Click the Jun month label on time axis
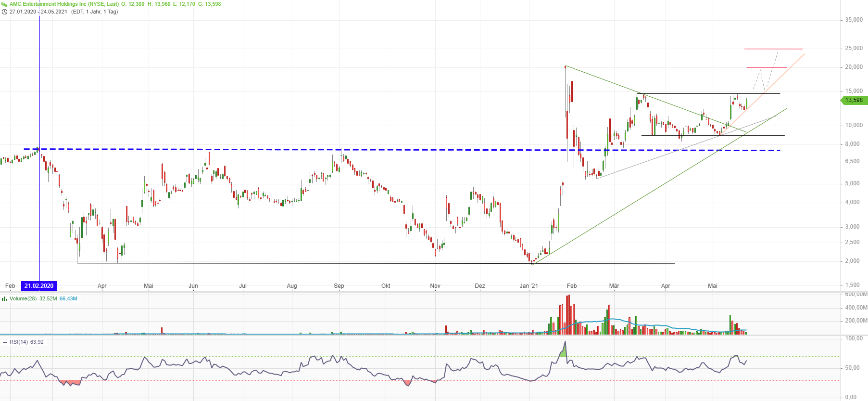This screenshot has height=401, width=868. [x=193, y=286]
